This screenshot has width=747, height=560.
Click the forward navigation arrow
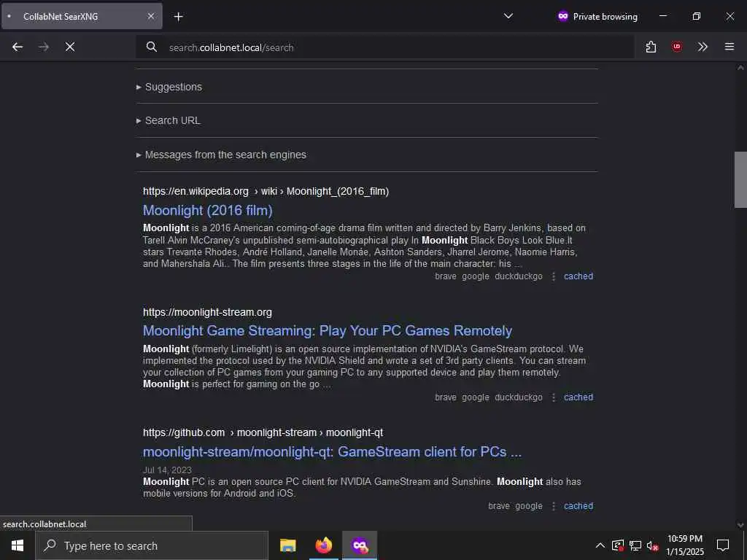pyautogui.click(x=44, y=47)
